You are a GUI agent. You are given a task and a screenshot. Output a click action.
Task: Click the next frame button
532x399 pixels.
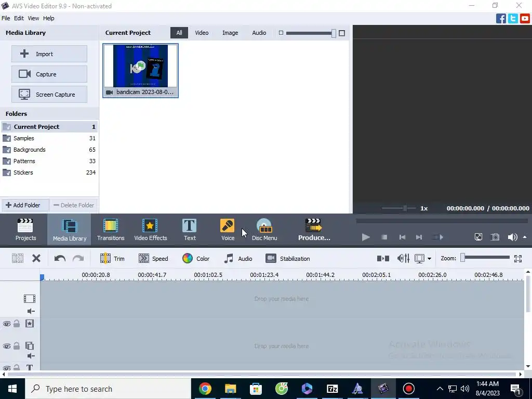click(x=419, y=237)
